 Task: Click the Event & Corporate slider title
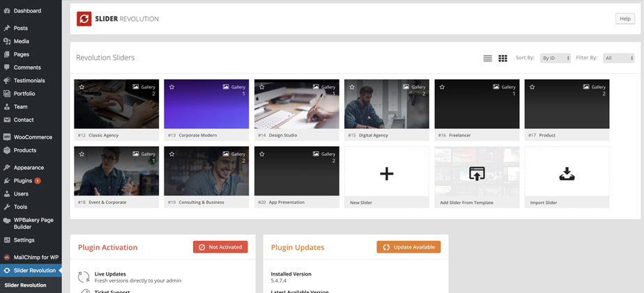[107, 203]
